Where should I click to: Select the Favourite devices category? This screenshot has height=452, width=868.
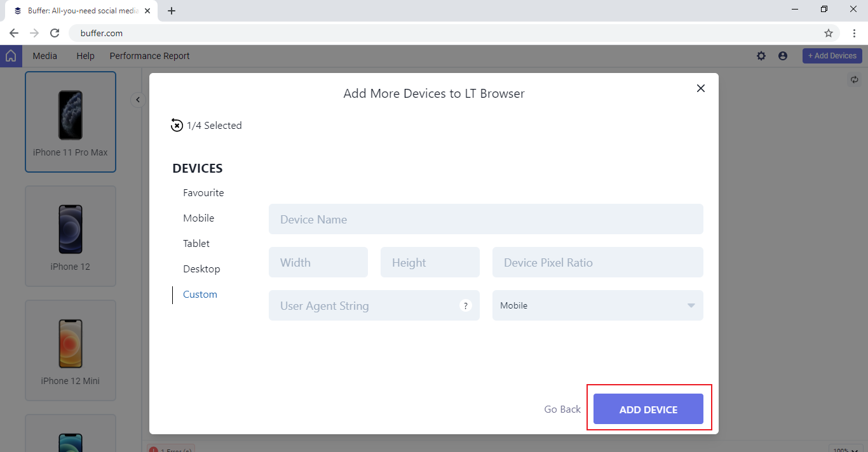click(x=203, y=193)
